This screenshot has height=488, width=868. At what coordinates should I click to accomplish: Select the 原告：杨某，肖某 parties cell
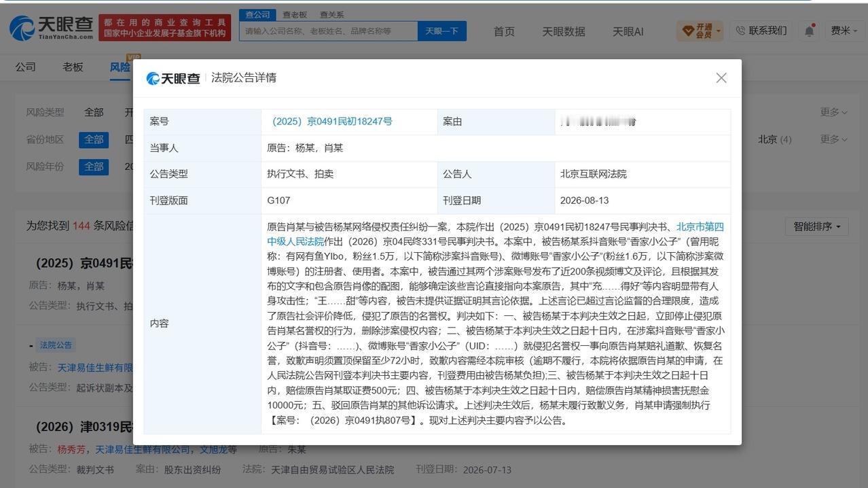(x=496, y=148)
